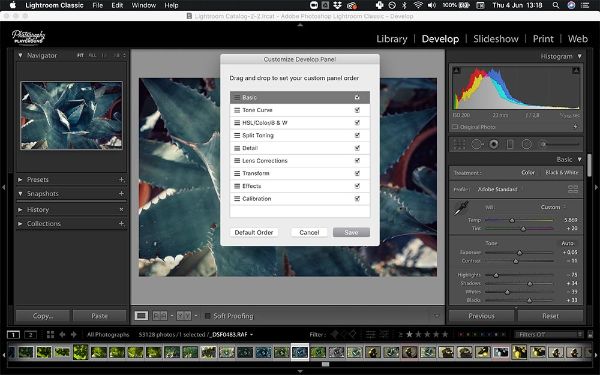Uncheck the Tone Curve panel checkbox
600x375 pixels.
357,110
